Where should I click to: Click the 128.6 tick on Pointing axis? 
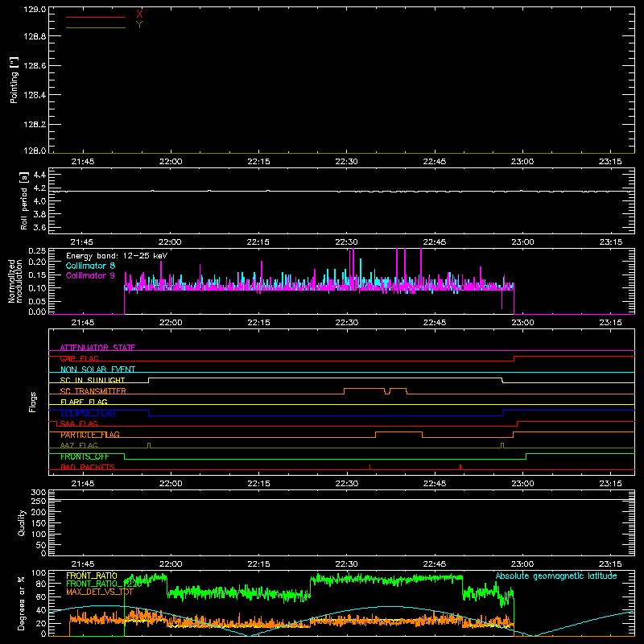(x=35, y=66)
